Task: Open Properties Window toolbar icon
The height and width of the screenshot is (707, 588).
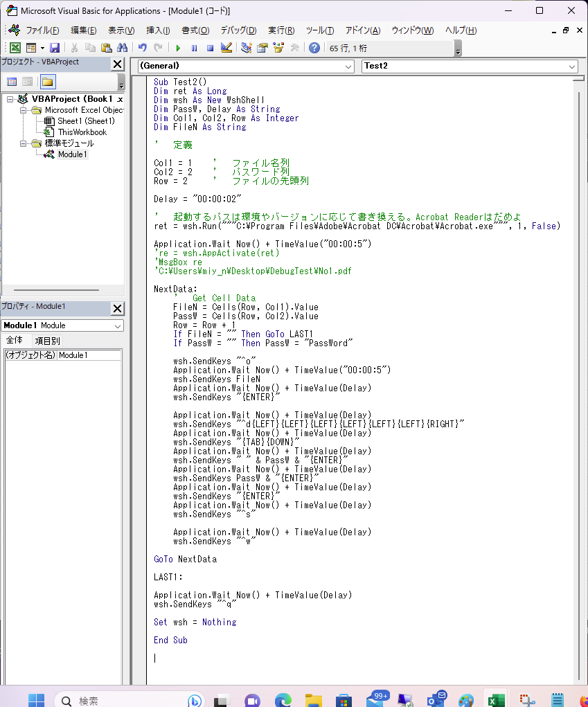Action: click(x=262, y=47)
